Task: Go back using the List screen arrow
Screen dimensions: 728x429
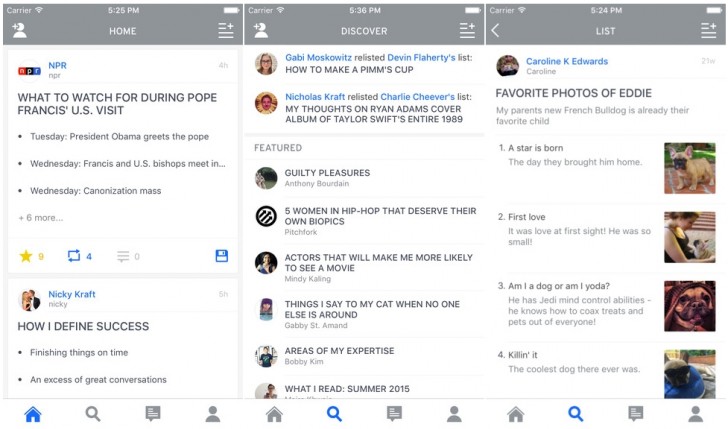Action: pyautogui.click(x=496, y=30)
